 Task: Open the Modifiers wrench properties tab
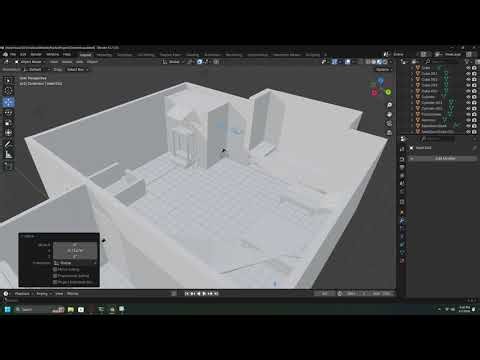pos(402,220)
